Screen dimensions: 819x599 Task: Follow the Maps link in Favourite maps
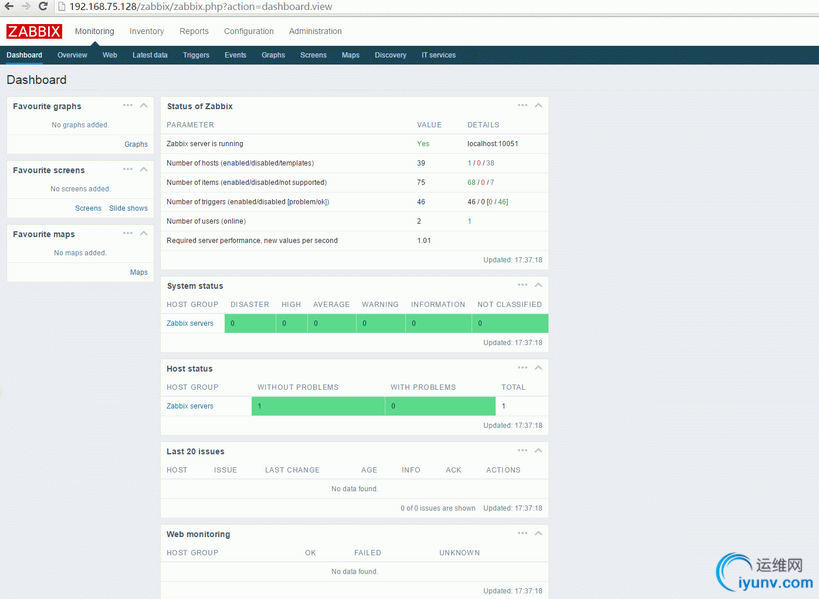point(139,272)
